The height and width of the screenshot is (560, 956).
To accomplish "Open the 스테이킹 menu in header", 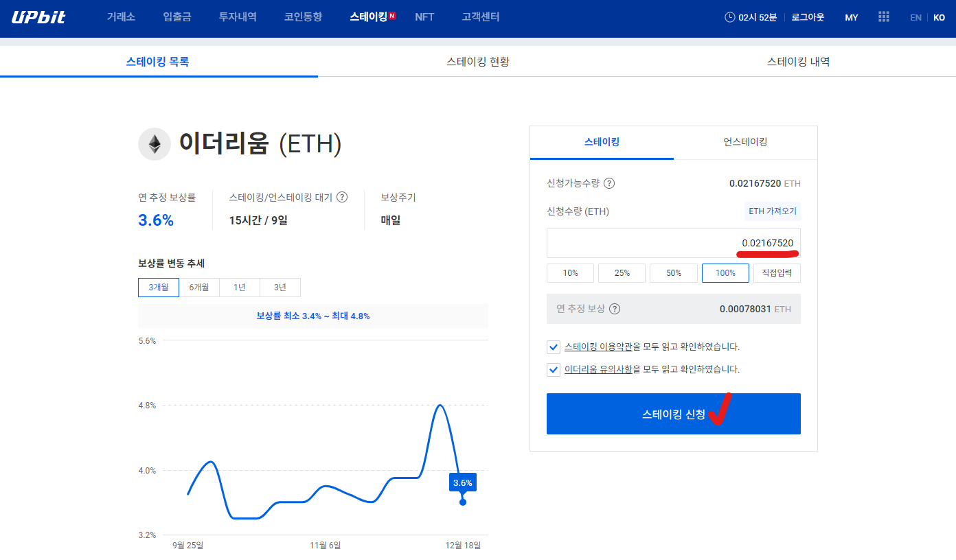I will [x=368, y=17].
